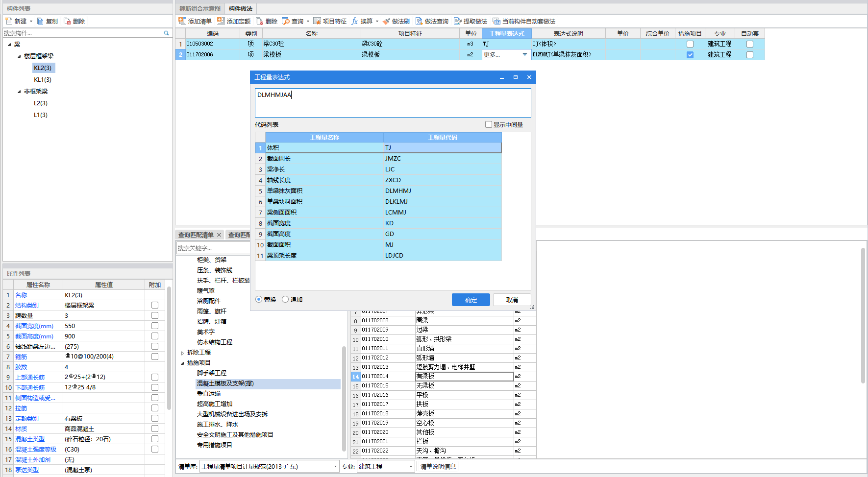Viewport: 868px width, 477px height.
Task: Click the 确定 button
Action: tap(471, 300)
